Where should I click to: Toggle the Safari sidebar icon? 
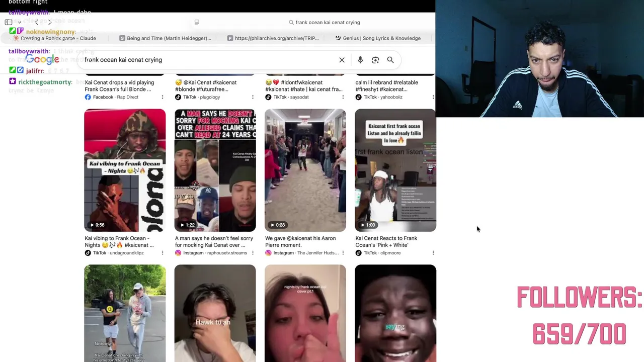coord(8,22)
